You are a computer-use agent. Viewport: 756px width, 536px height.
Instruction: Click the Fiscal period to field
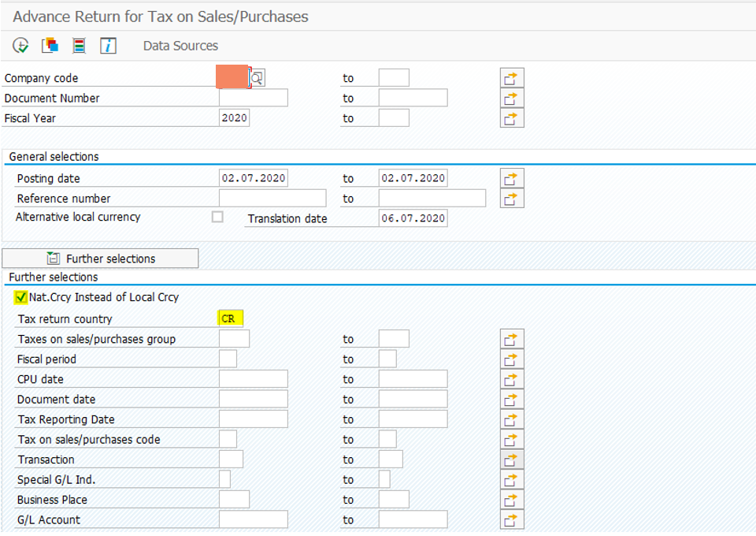(x=387, y=359)
